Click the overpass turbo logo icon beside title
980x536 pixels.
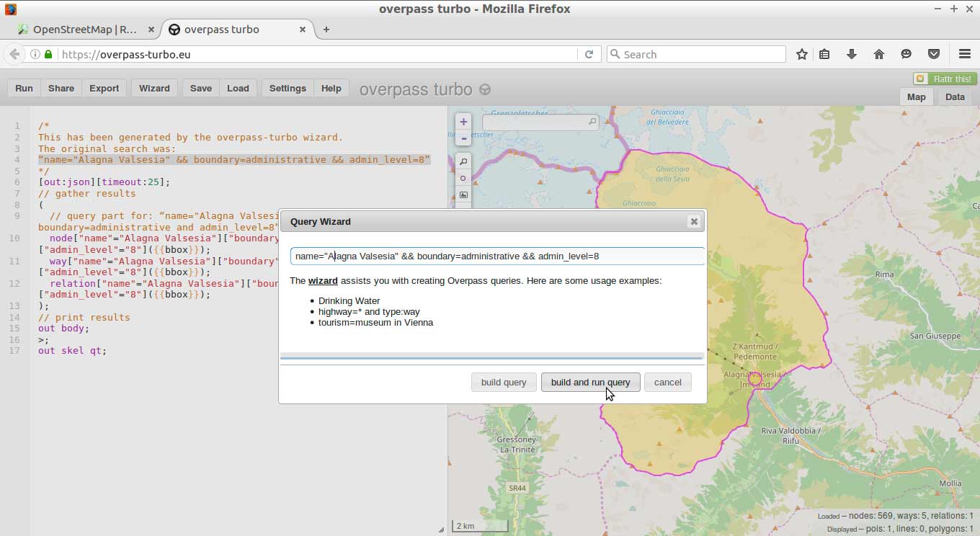click(x=485, y=89)
